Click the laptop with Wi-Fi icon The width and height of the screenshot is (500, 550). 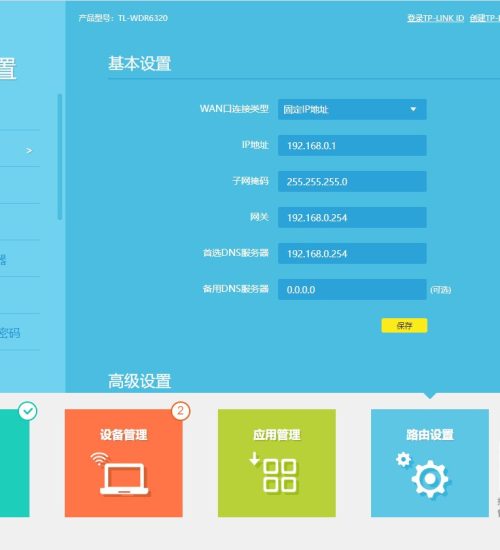[x=120, y=474]
